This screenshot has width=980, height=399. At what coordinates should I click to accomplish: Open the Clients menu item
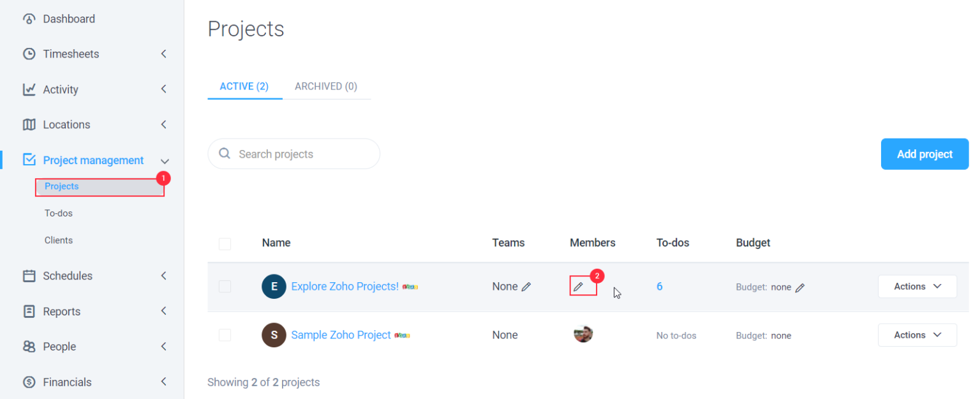(x=58, y=240)
